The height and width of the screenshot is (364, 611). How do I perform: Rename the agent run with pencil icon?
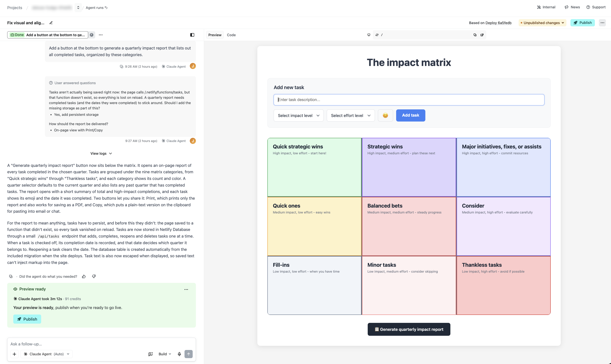[x=51, y=23]
